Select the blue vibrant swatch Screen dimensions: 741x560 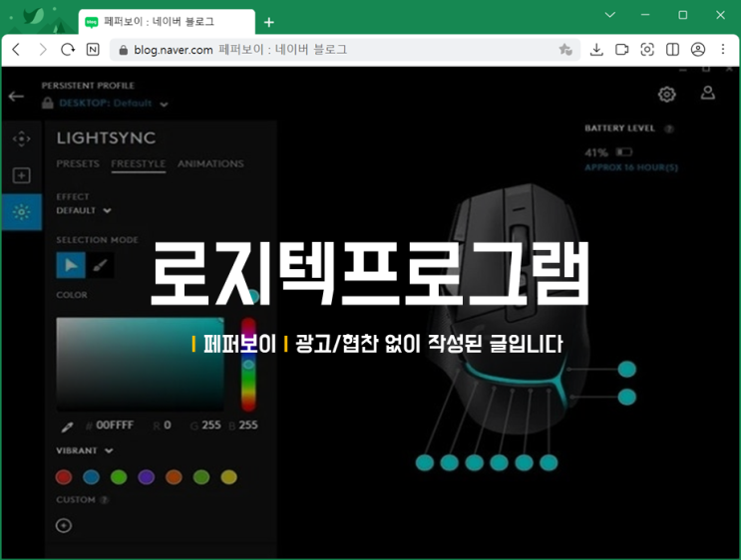(x=91, y=477)
